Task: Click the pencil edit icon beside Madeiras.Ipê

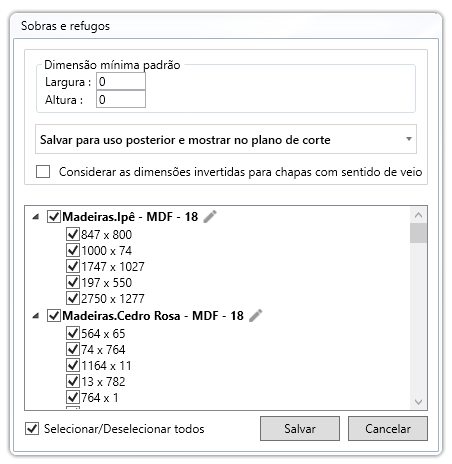Action: 210,217
